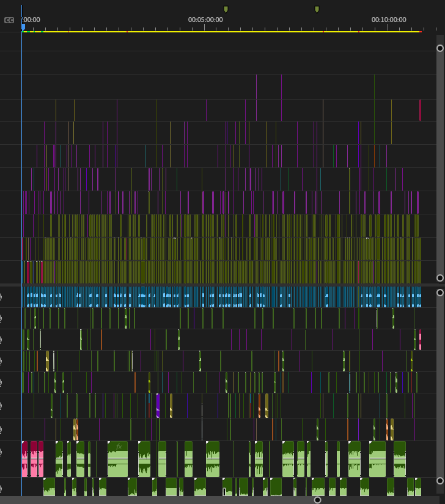Select the pink clip at audio track end
The height and width of the screenshot is (504, 445).
click(x=420, y=340)
